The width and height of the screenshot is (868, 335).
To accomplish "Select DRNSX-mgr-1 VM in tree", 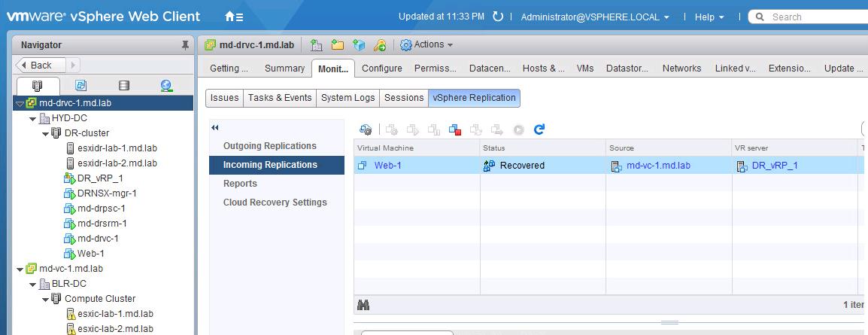I will point(107,193).
